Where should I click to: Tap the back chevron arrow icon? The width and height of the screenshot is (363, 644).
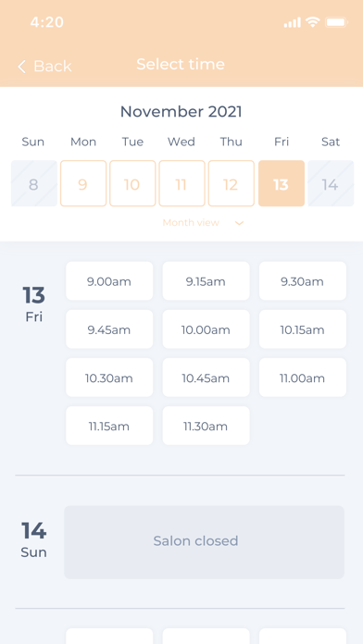[x=22, y=67]
